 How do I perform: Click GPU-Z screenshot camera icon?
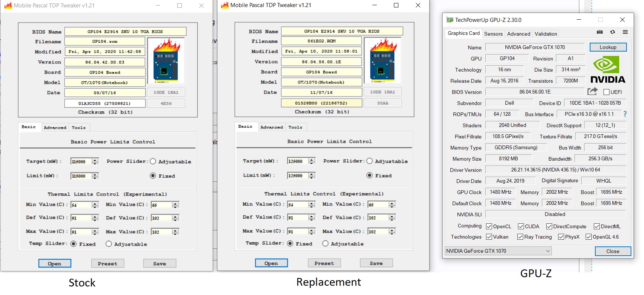(600, 32)
